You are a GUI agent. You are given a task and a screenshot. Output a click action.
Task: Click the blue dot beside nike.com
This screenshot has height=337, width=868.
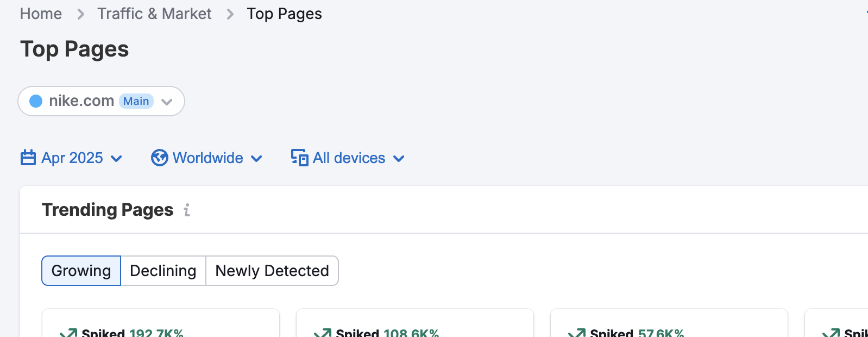36,101
